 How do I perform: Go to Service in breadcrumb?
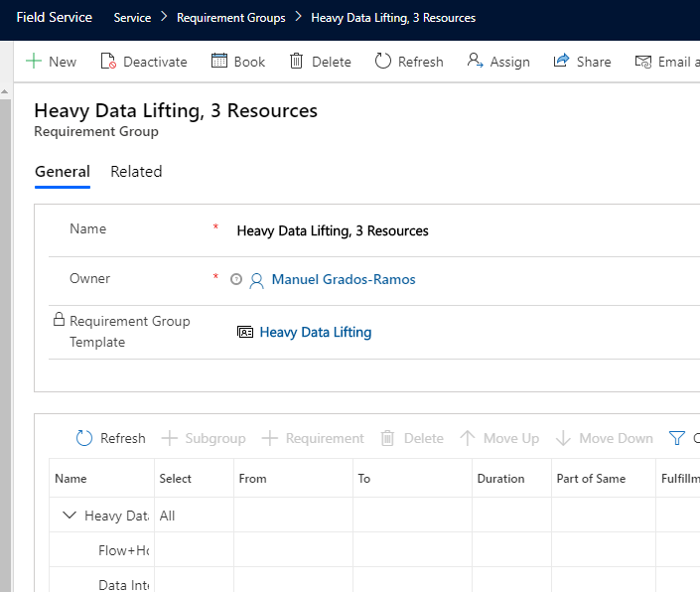click(x=132, y=18)
